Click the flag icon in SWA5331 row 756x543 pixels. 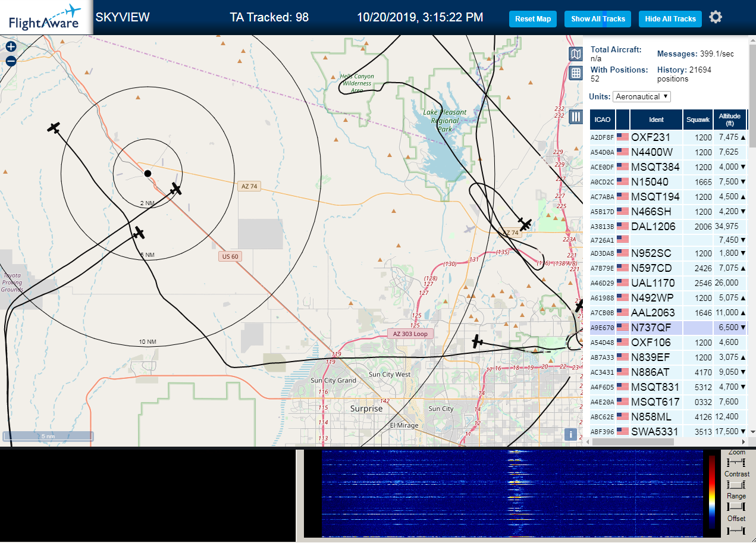click(x=623, y=431)
